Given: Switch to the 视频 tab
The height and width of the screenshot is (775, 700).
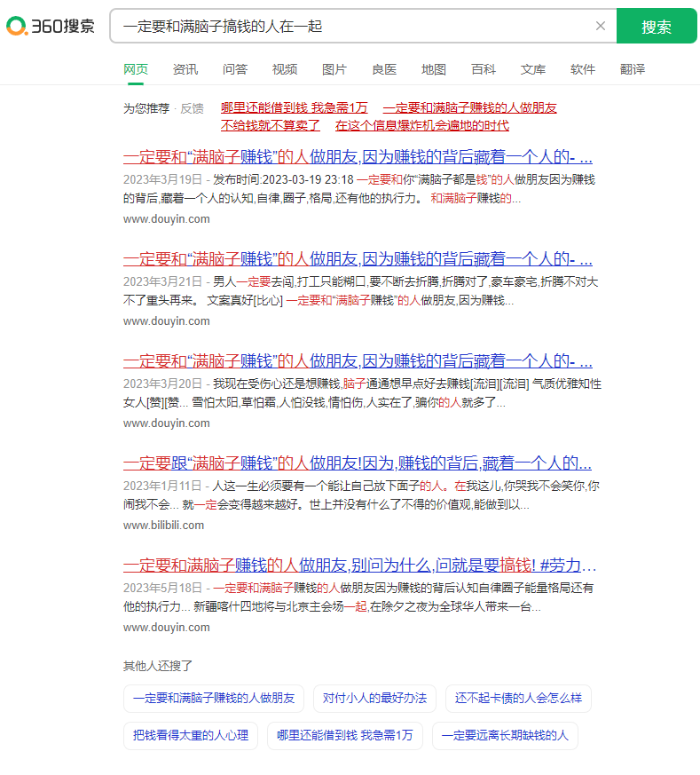Looking at the screenshot, I should coord(285,69).
